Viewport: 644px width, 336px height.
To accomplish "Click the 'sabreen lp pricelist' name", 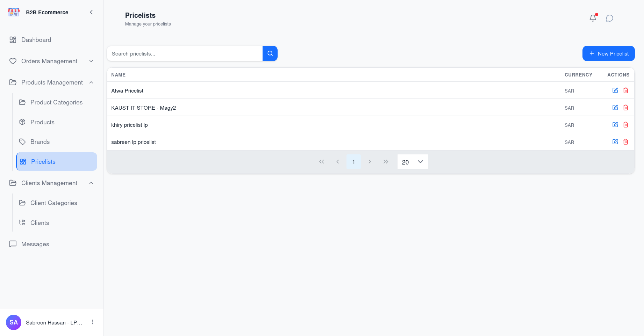I will click(134, 142).
